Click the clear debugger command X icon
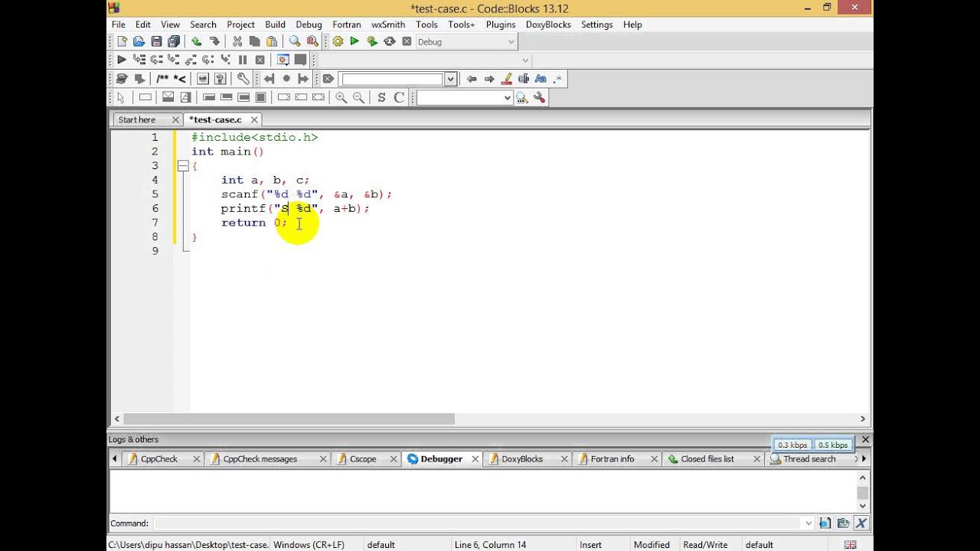980x551 pixels. coord(861,523)
